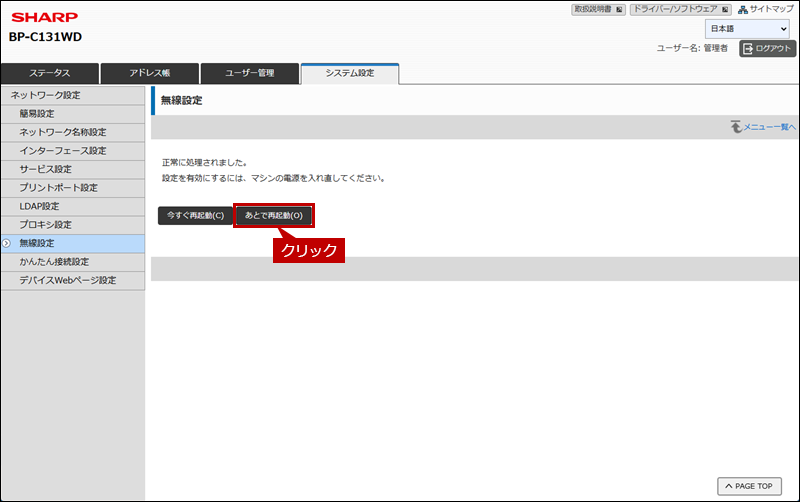
Task: Open インターフェース設定 in the sidebar
Action: (x=73, y=151)
